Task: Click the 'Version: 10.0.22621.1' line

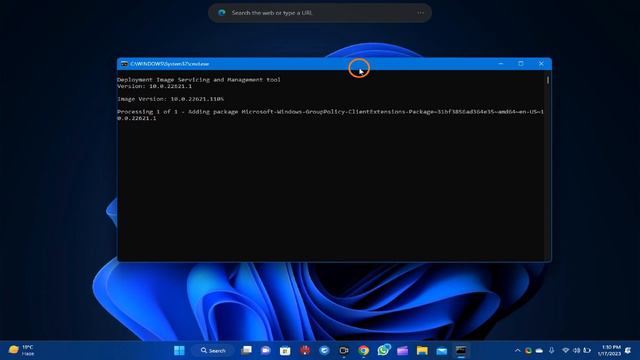Action: pyautogui.click(x=154, y=86)
